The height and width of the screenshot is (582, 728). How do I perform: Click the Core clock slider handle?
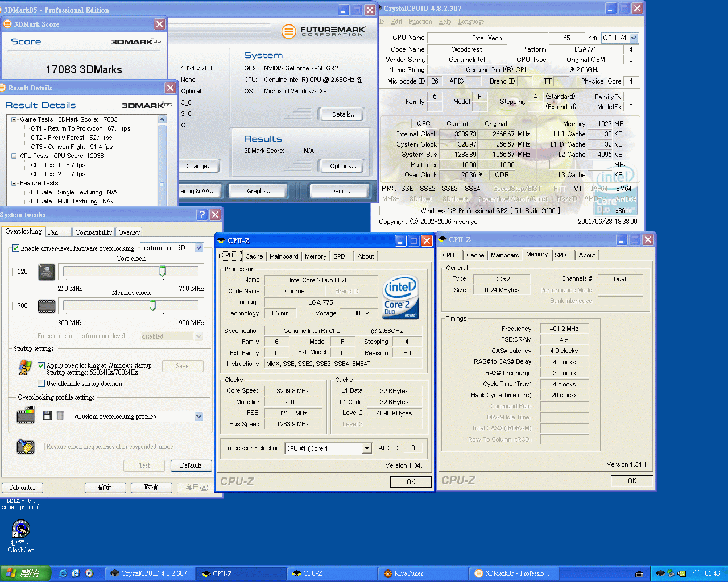click(x=162, y=272)
